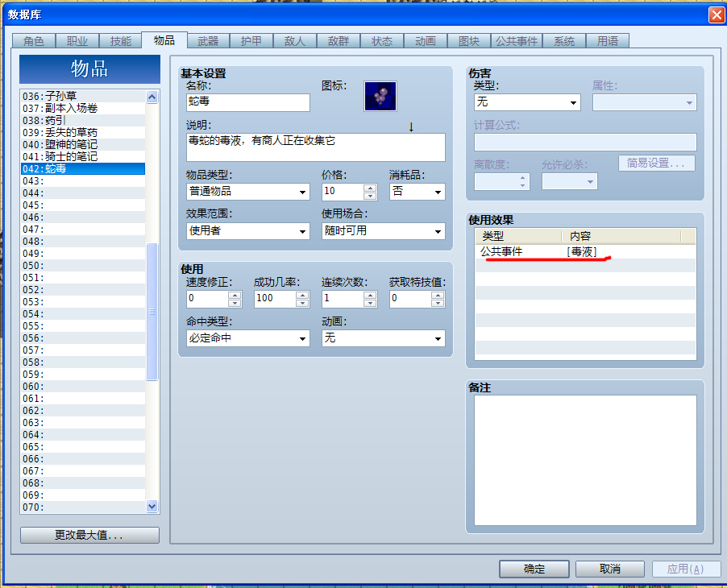This screenshot has width=727, height=588.
Task: Open the 动画 dropdown
Action: [384, 338]
